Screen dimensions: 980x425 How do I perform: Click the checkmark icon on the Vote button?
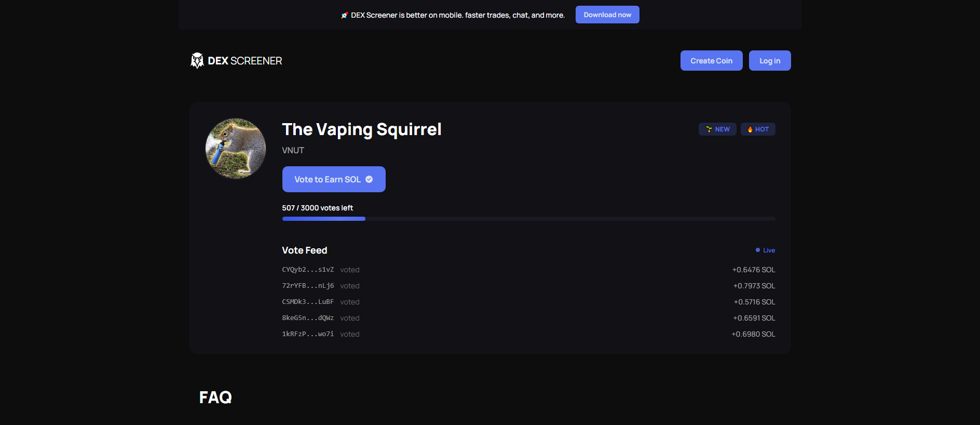(x=369, y=179)
